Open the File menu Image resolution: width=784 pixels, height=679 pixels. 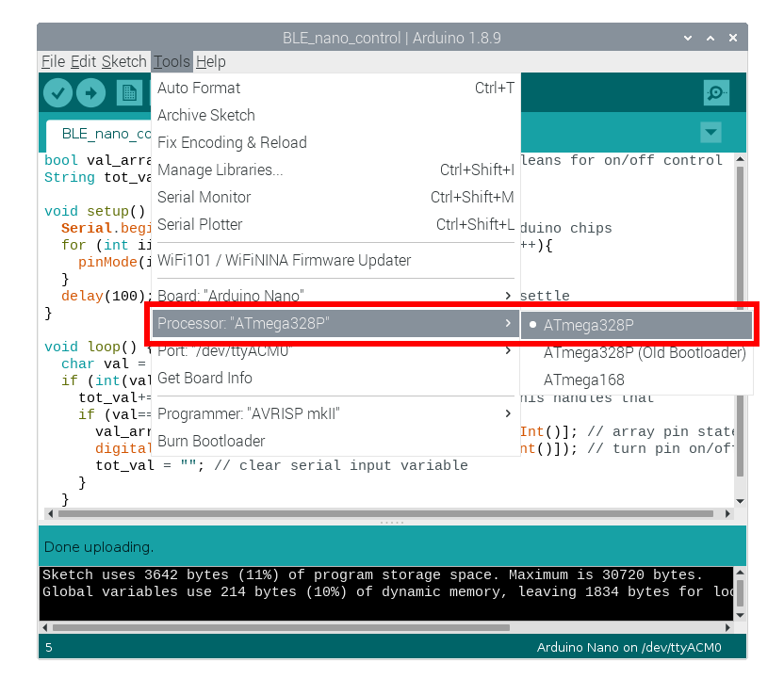click(x=53, y=61)
